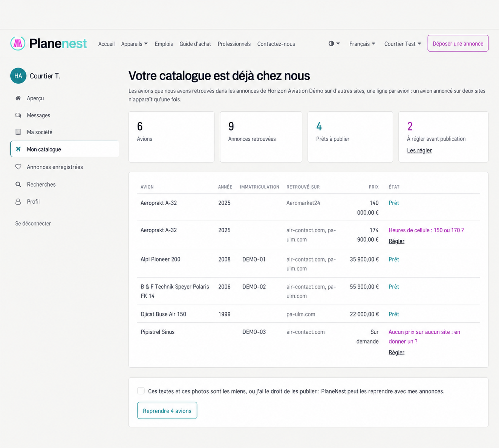This screenshot has width=499, height=448.
Task: Click the chat bubbles icon beside Messages
Action: click(x=18, y=115)
